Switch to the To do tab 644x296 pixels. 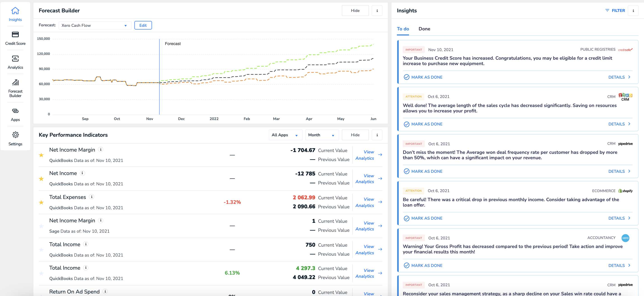(x=403, y=29)
